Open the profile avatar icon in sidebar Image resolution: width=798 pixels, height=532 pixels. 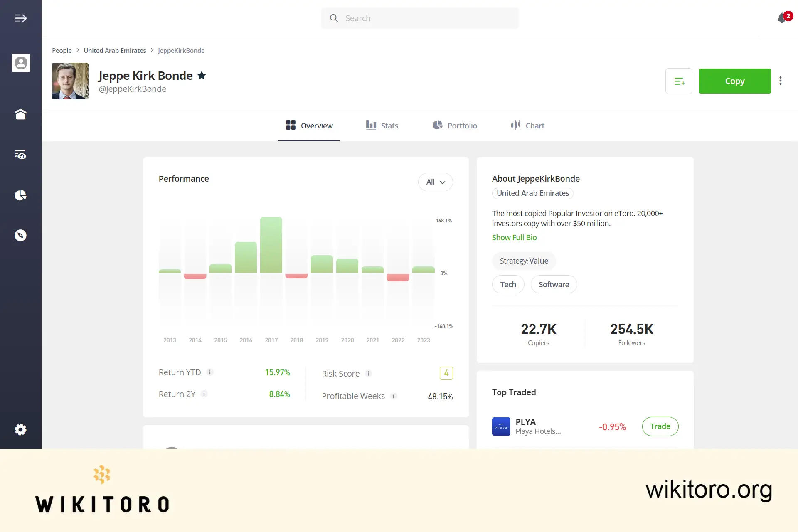[21, 63]
